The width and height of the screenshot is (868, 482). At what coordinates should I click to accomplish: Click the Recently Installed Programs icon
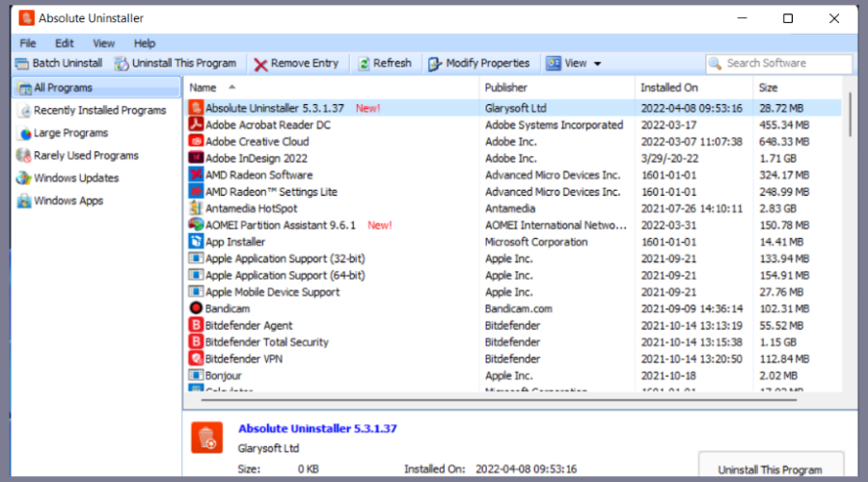[25, 111]
